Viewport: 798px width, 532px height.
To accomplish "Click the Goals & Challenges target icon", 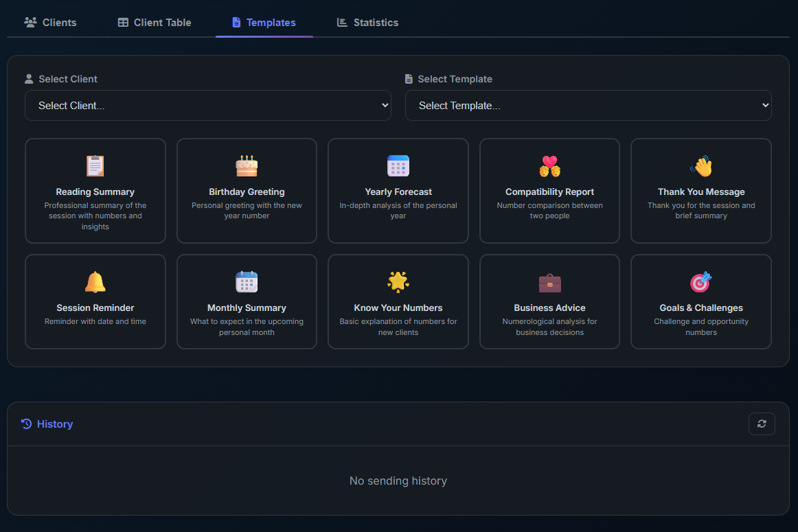I will click(701, 282).
